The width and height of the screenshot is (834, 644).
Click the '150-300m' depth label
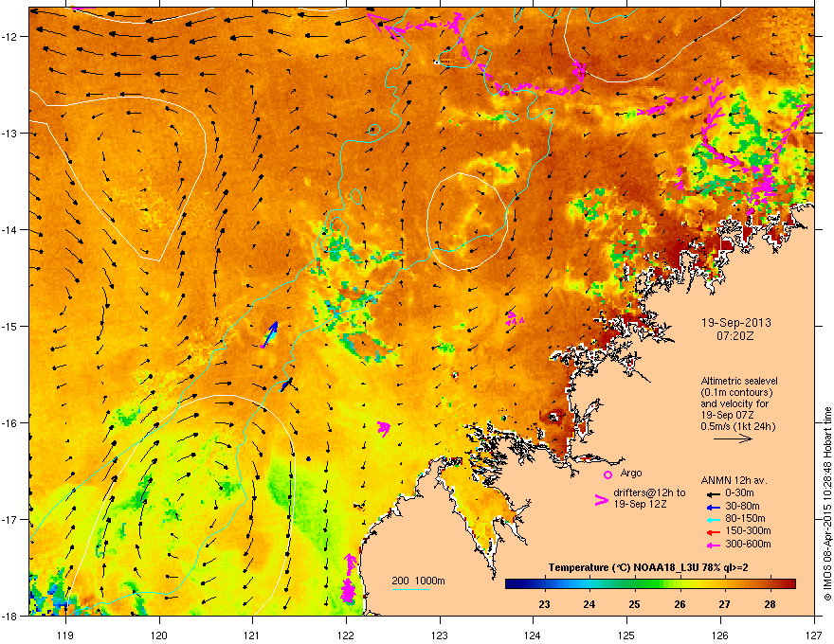pos(748,530)
